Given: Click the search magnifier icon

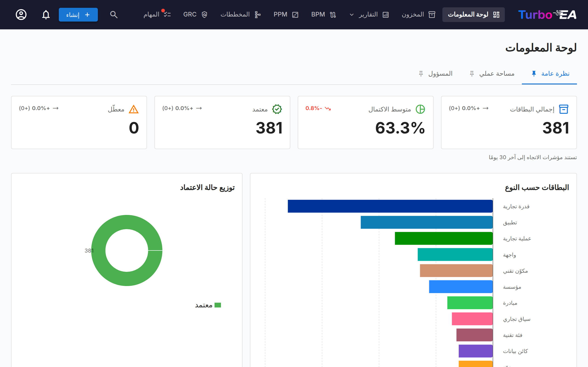Looking at the screenshot, I should coord(114,14).
